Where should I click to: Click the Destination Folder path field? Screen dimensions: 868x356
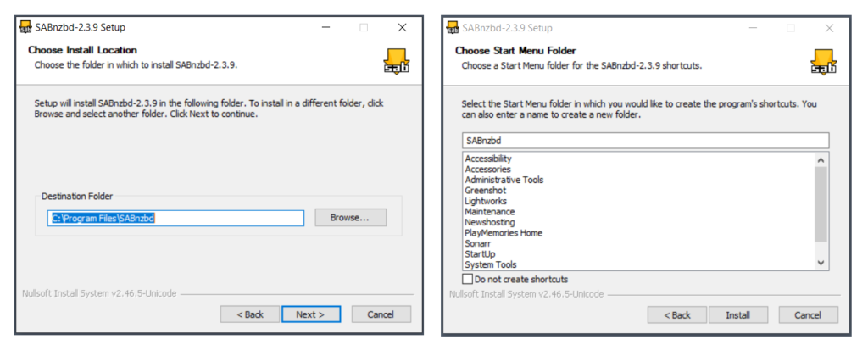tap(175, 218)
